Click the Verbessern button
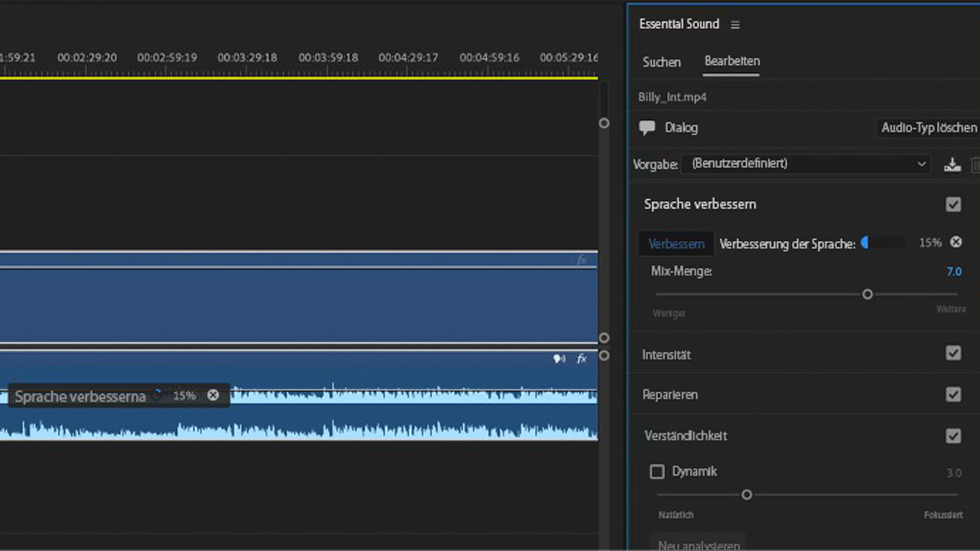 coord(676,244)
